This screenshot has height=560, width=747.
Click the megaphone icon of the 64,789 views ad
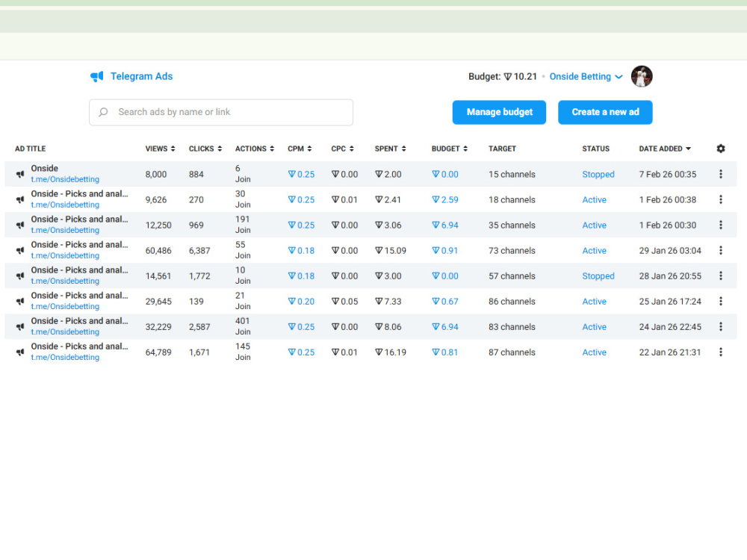[20, 352]
